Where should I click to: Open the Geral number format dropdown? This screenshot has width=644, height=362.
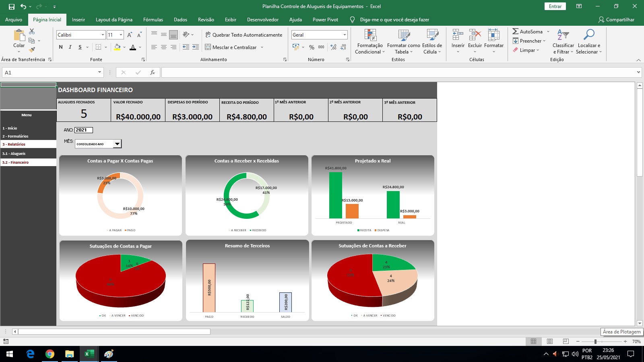click(345, 35)
